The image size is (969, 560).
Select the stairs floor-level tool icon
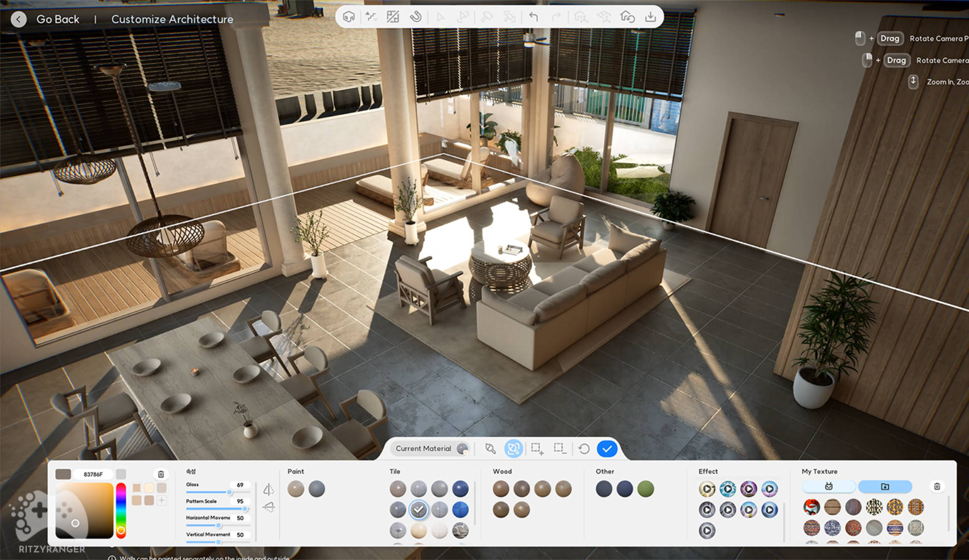pyautogui.click(x=371, y=17)
